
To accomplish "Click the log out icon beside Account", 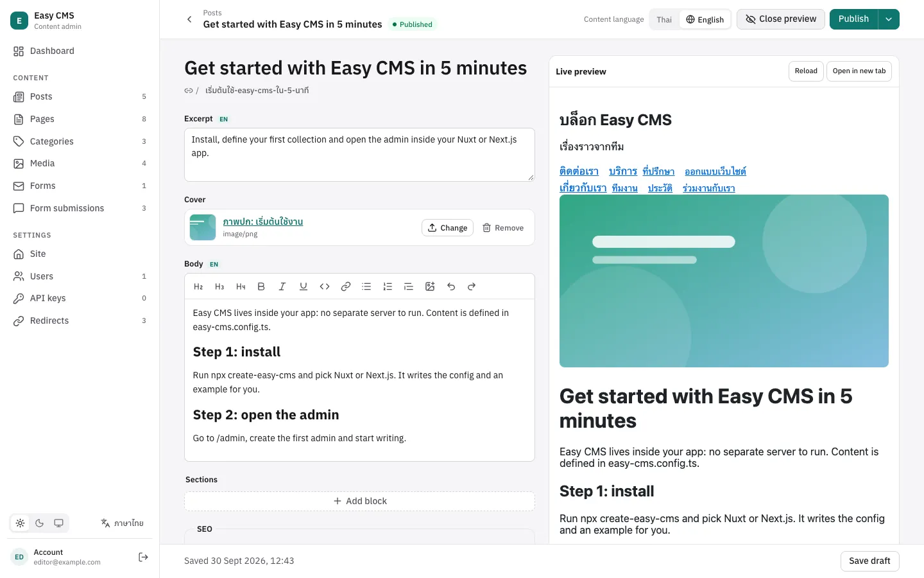I will (143, 557).
